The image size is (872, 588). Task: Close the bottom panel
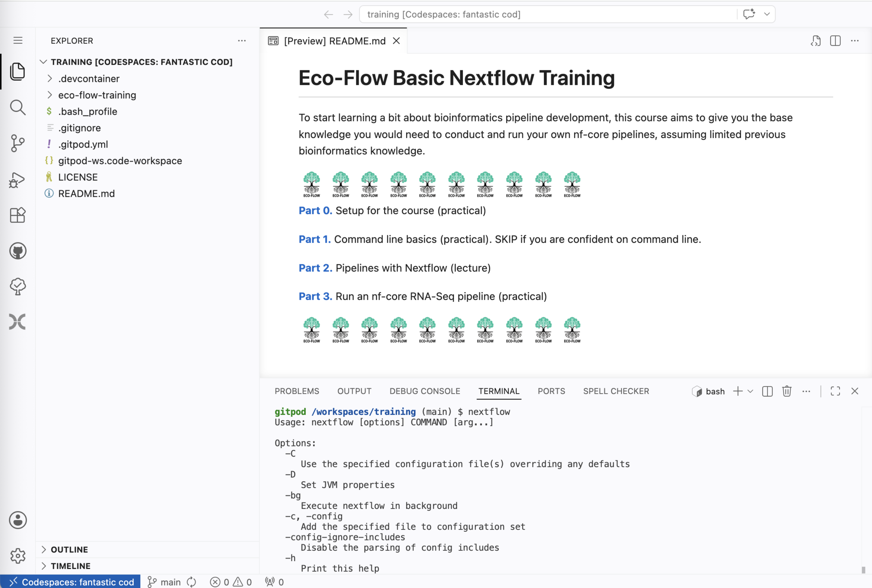[x=855, y=391]
